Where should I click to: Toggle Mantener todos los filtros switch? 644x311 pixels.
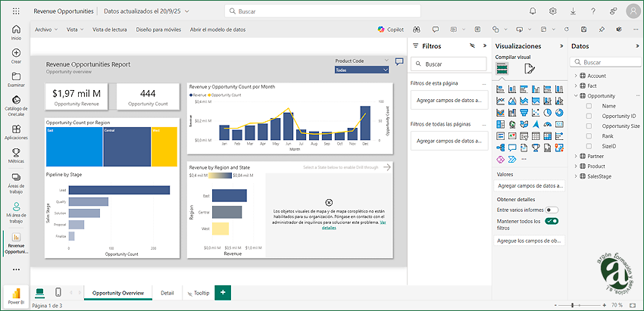[552, 221]
